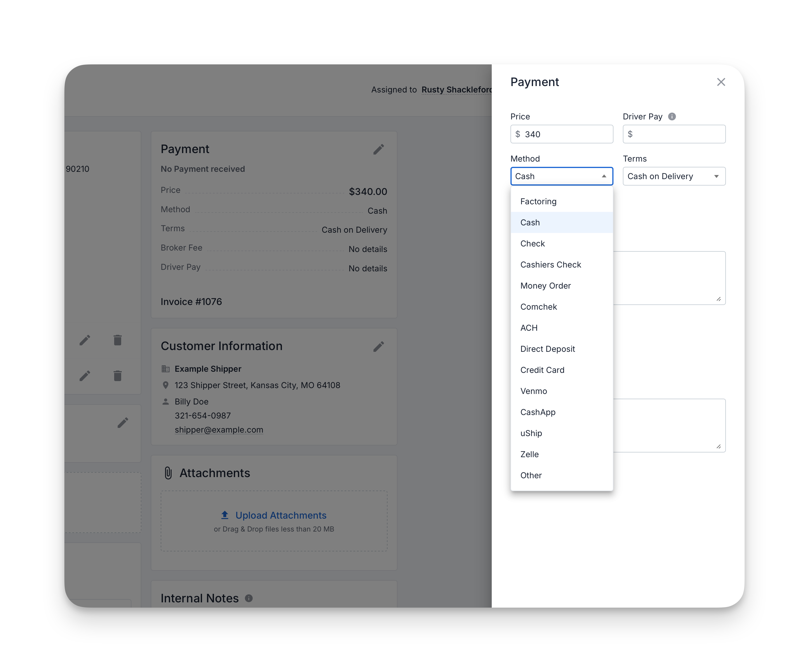Click the Invoice #1076 text

pos(191,302)
